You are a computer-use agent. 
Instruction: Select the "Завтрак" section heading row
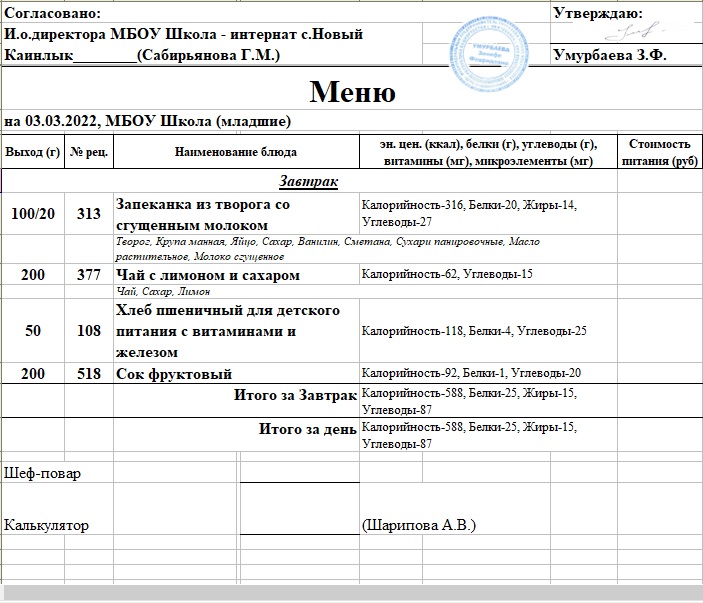pos(308,182)
